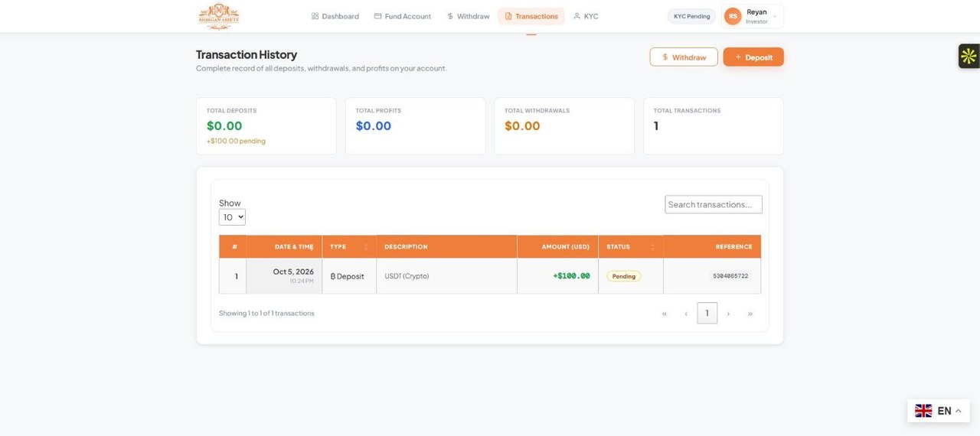Viewport: 980px width, 436px height.
Task: Click the UK flag icon
Action: pyautogui.click(x=923, y=411)
